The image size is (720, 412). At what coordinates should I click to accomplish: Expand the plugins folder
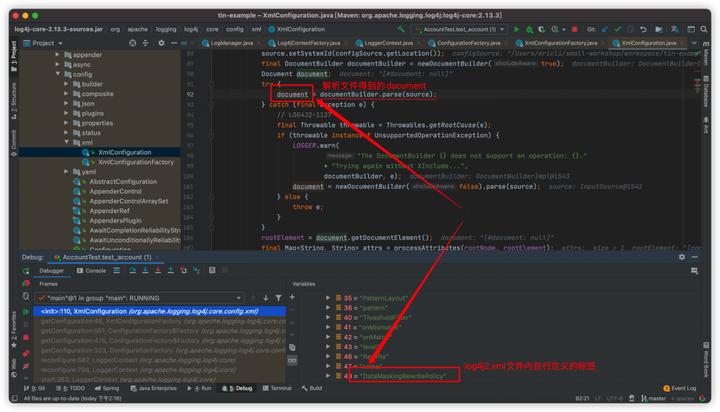(67, 113)
